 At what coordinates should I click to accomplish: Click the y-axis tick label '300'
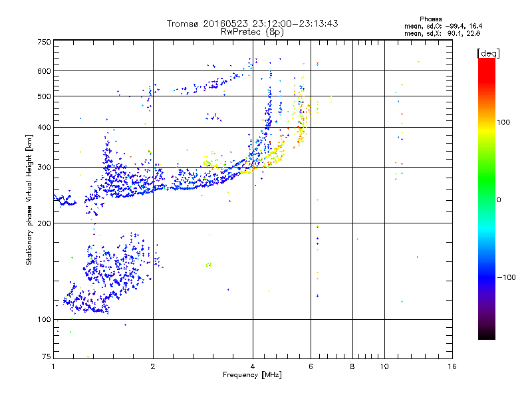pos(44,168)
